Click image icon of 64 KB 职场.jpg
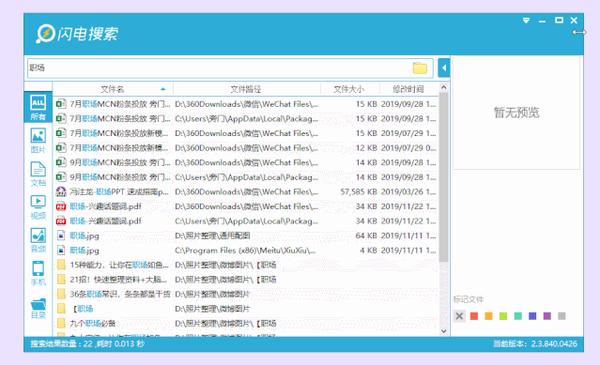Screen dimensions: 600x365 tap(61, 236)
